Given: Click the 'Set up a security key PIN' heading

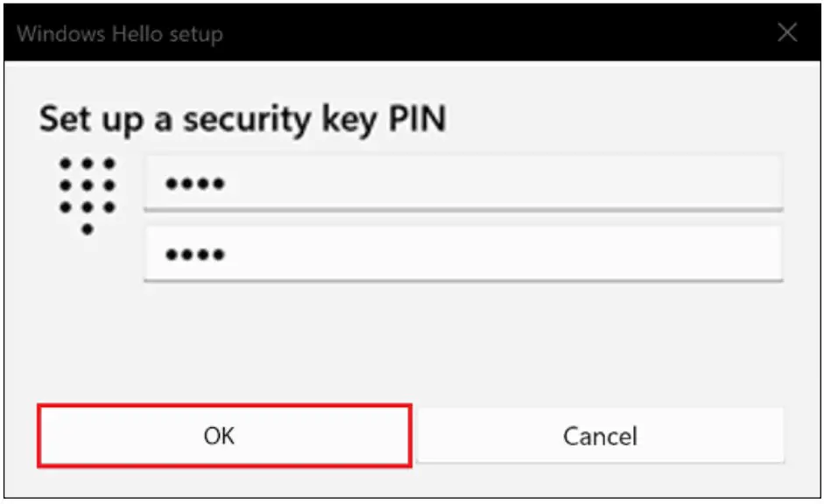Looking at the screenshot, I should click(x=243, y=119).
